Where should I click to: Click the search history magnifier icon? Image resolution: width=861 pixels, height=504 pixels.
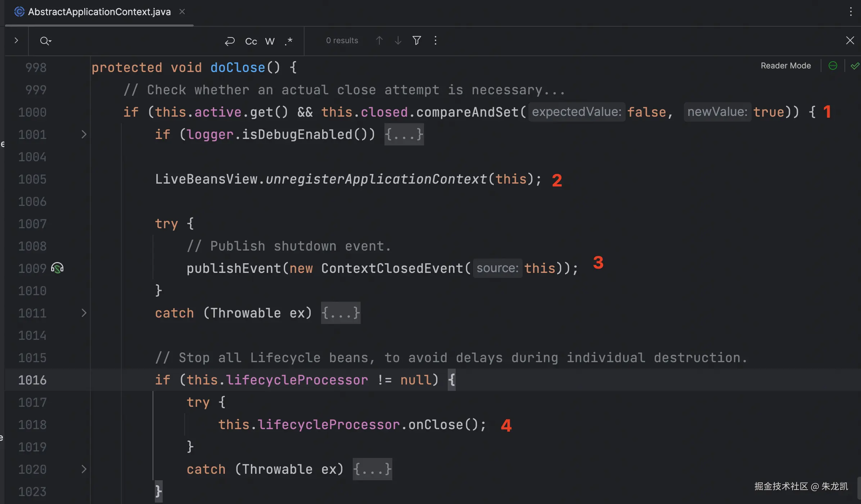[x=45, y=41]
